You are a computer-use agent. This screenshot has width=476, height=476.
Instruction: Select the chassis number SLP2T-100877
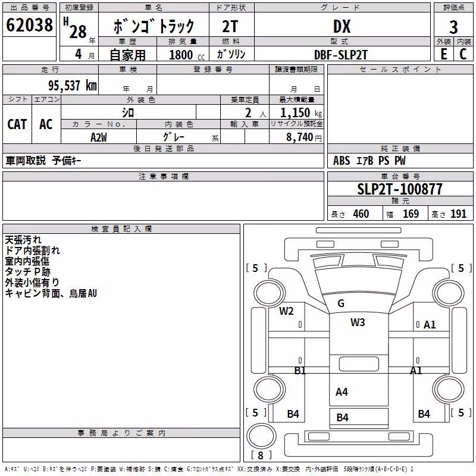[x=400, y=189]
